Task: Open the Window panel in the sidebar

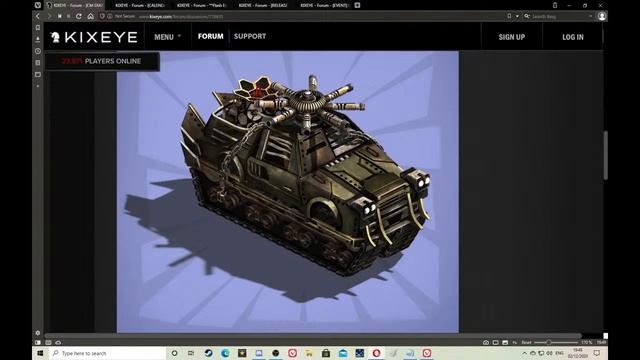Action: click(38, 75)
